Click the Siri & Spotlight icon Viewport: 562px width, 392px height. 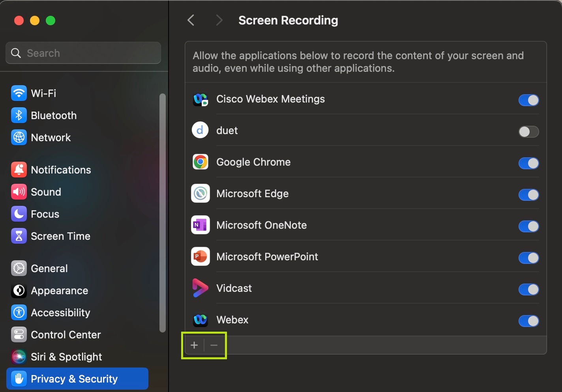point(19,357)
